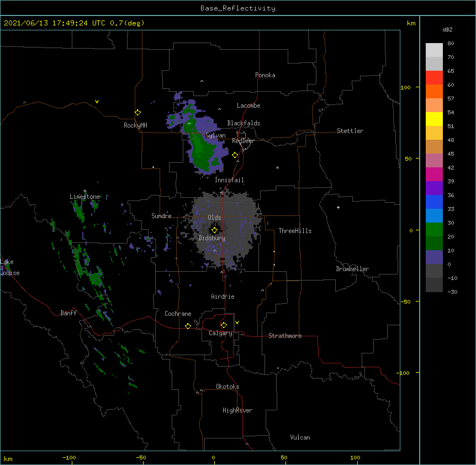Click the HighRiver city label
Viewport: 476px width, 465px height.
237,410
